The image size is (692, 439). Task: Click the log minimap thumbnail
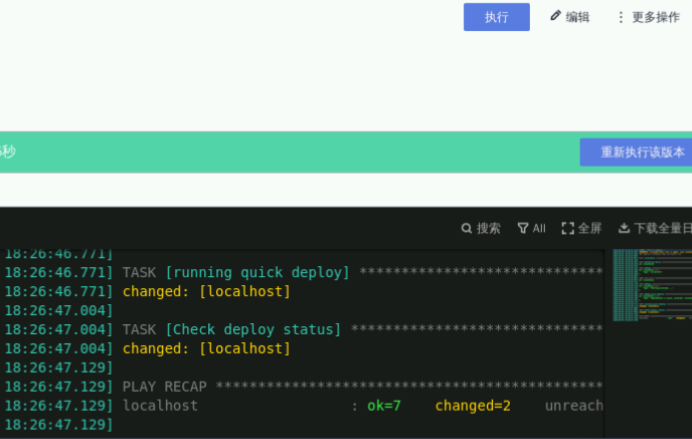click(x=651, y=286)
